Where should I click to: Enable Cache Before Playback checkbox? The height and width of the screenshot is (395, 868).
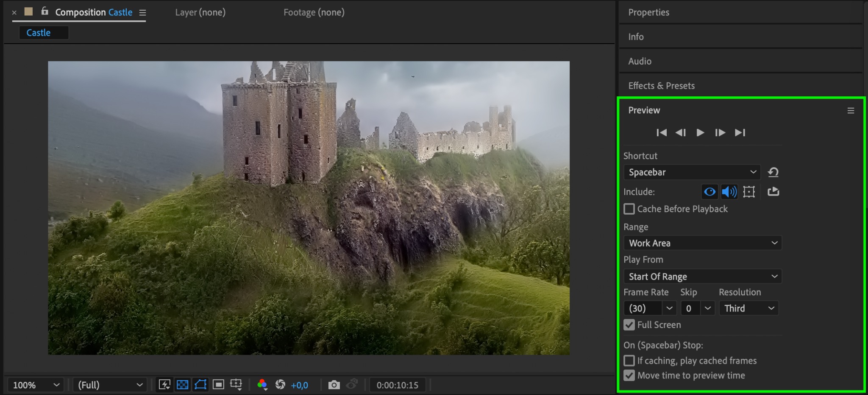coord(629,209)
